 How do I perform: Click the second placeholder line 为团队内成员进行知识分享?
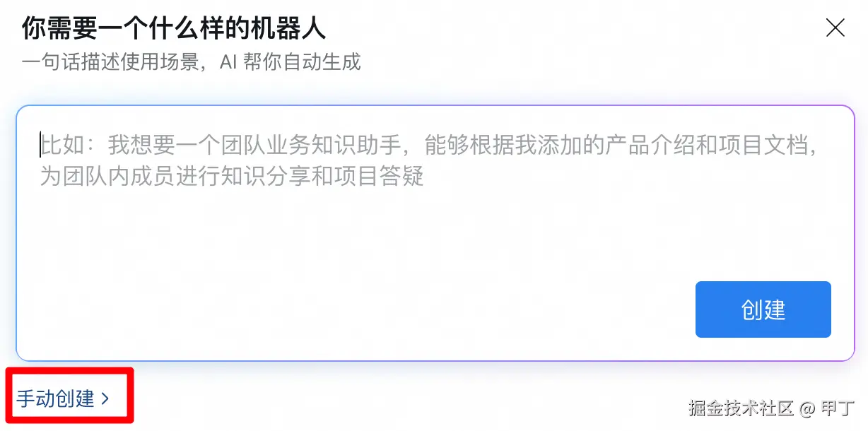click(232, 175)
